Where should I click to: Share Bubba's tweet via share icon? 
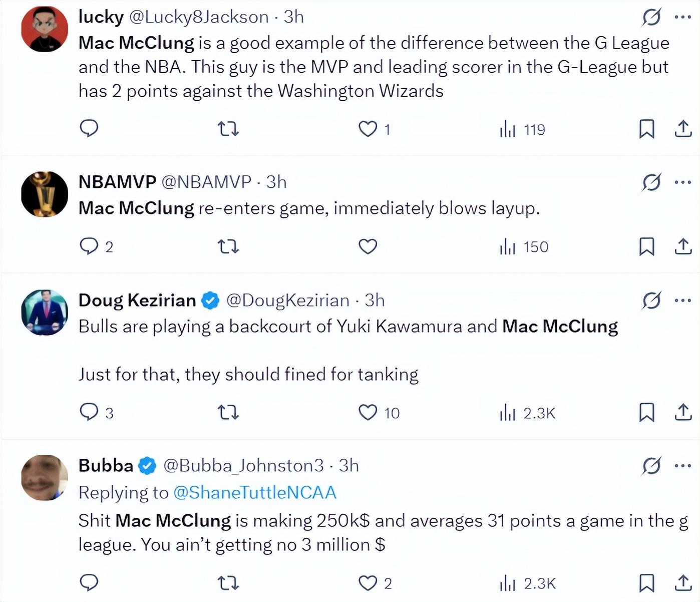click(x=683, y=583)
